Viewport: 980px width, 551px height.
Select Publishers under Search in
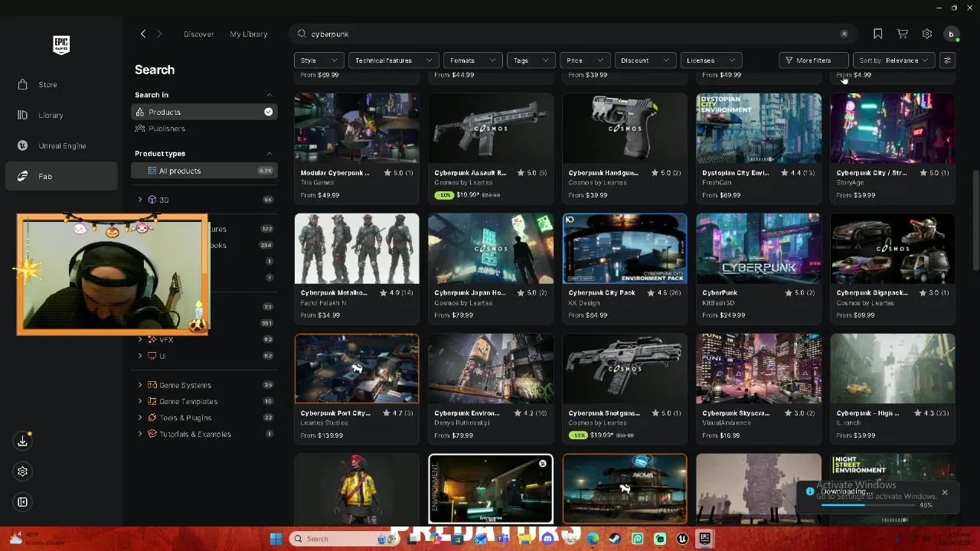[204, 129]
